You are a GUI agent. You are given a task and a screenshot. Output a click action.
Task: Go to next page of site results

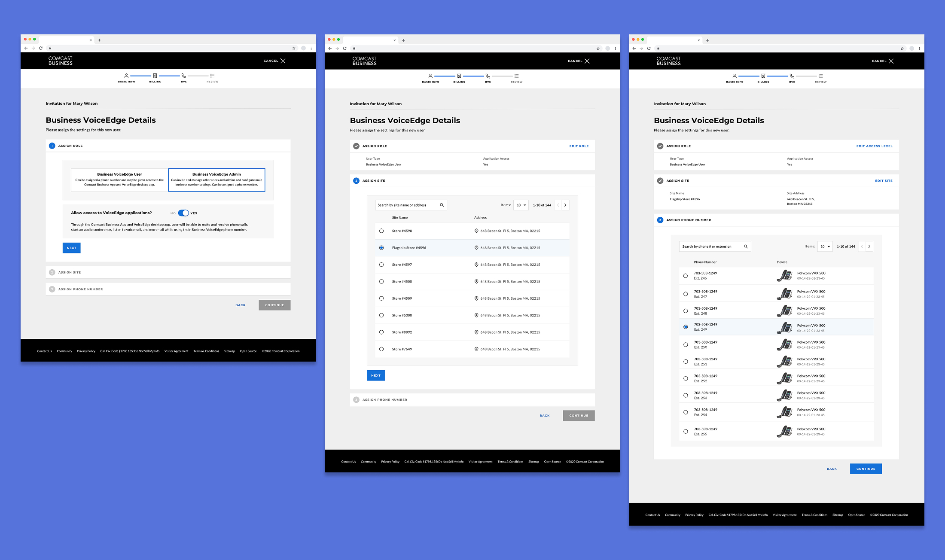coord(565,205)
